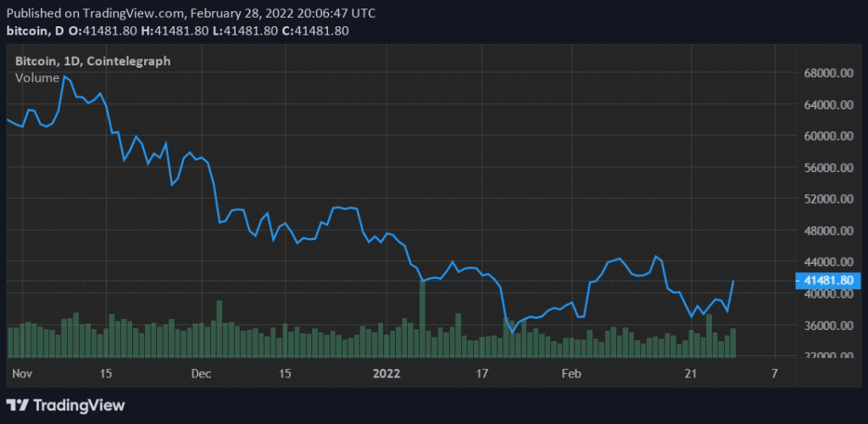Select the blue 41481.80 current price tag
Screen dimensions: 868x424
[827, 281]
